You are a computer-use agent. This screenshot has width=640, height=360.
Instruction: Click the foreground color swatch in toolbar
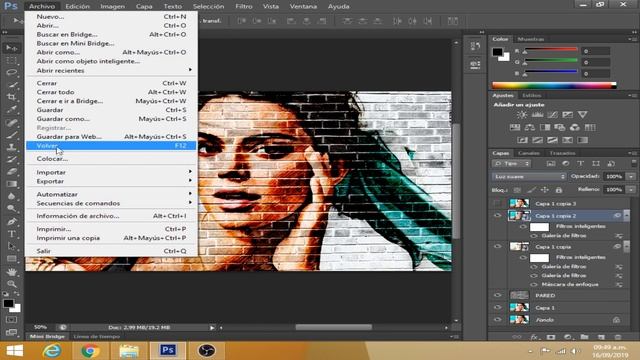8,304
